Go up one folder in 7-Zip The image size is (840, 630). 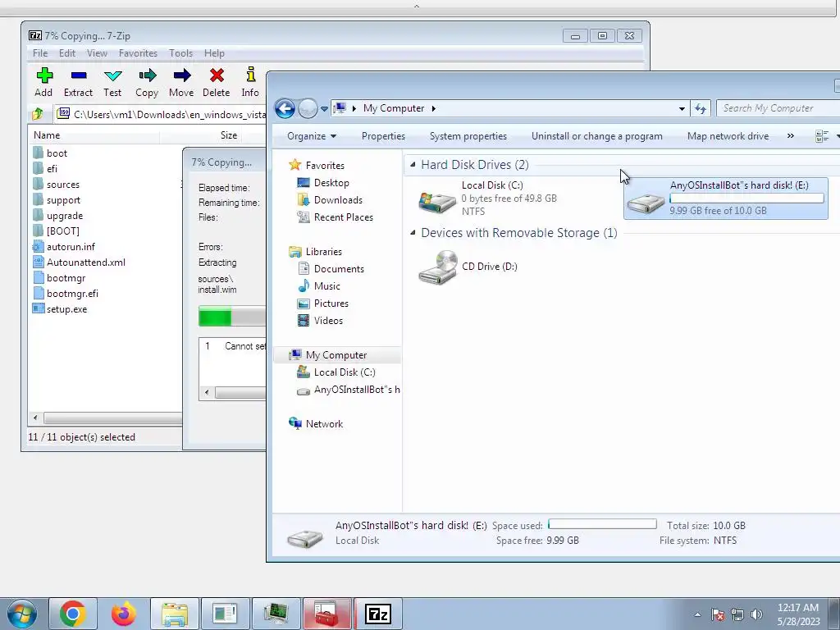coord(38,114)
